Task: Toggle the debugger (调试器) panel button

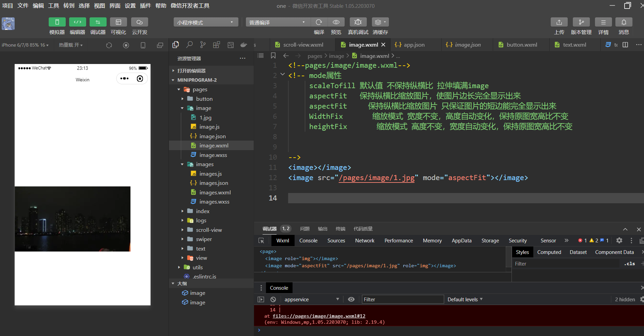Action: pos(98,22)
